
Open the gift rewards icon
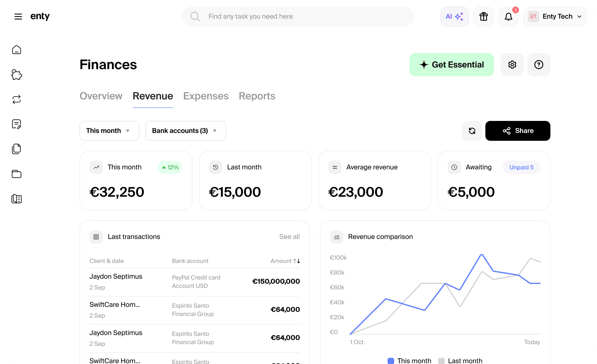point(483,16)
